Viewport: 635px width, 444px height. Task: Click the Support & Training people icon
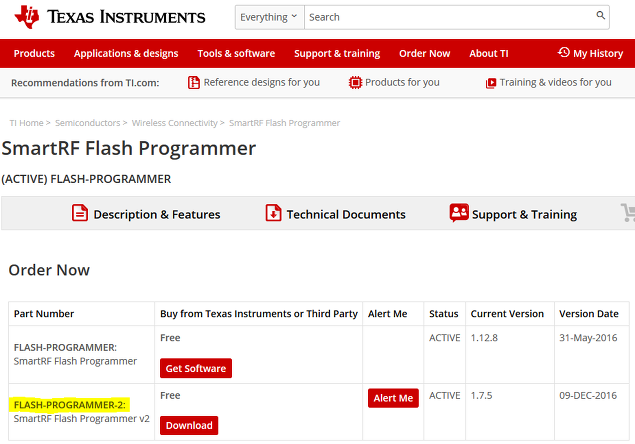[459, 213]
